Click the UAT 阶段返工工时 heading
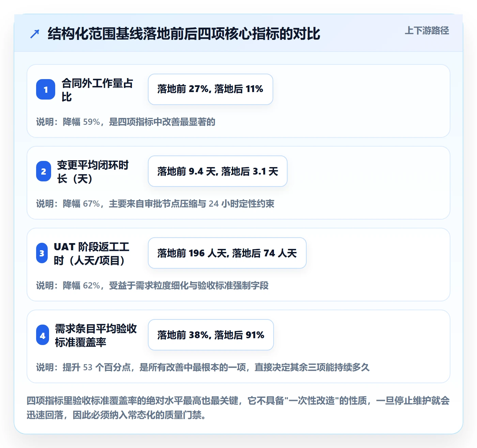 [92, 253]
